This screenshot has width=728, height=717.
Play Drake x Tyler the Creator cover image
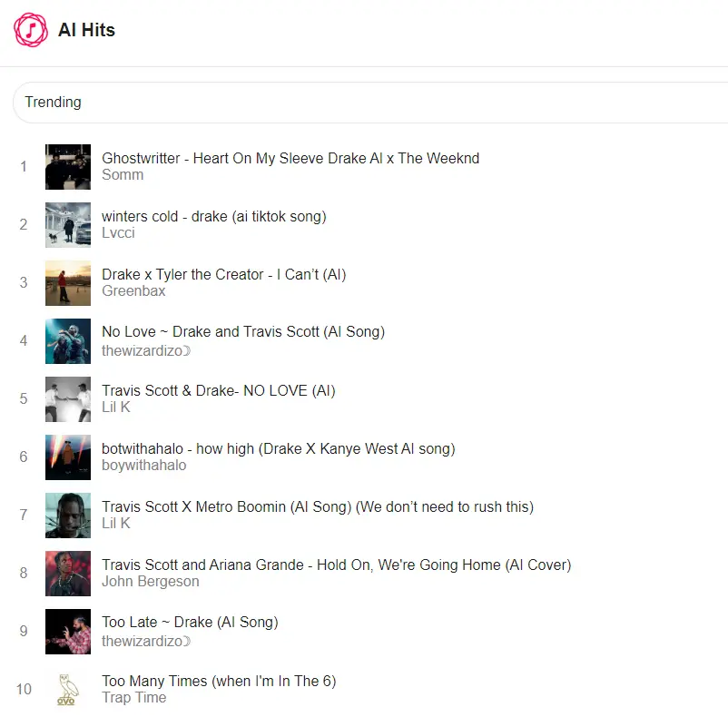[x=68, y=283]
